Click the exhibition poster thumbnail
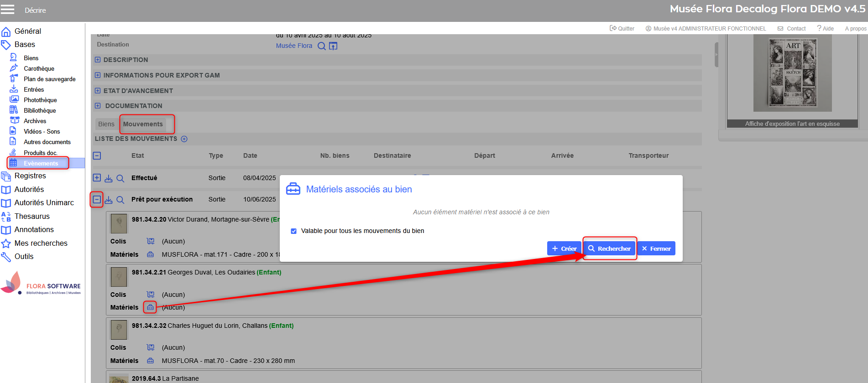Image resolution: width=868 pixels, height=383 pixels. coord(792,73)
